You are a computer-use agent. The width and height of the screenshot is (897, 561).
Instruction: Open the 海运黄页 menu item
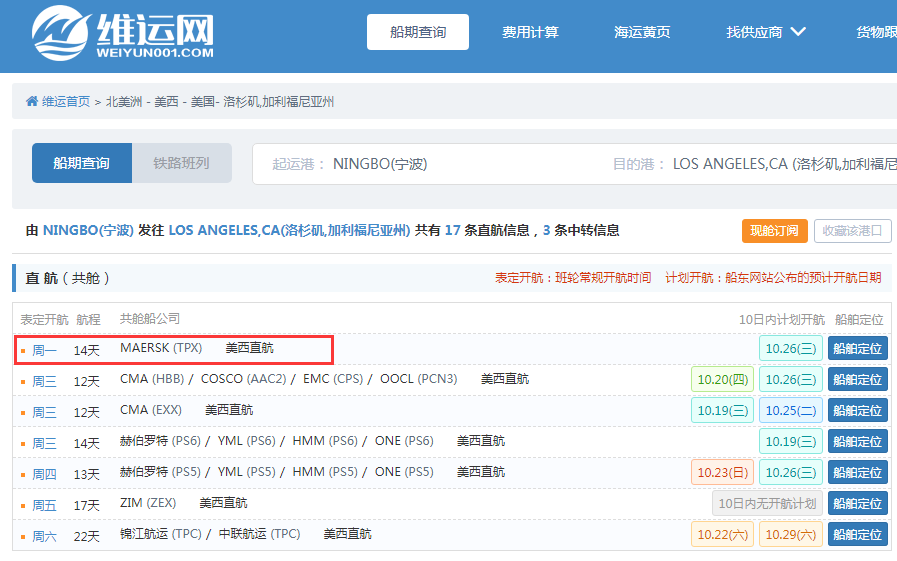pos(642,32)
